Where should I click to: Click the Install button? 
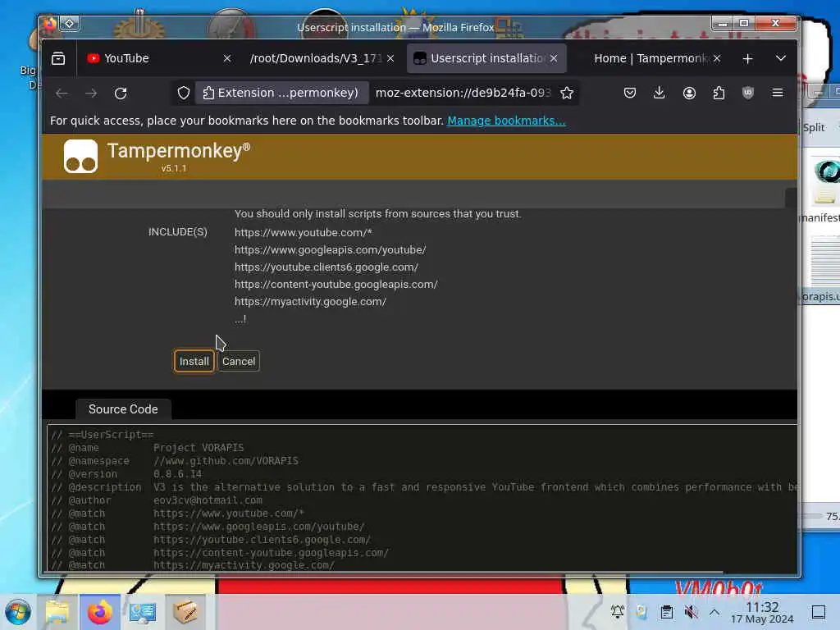[x=194, y=361]
